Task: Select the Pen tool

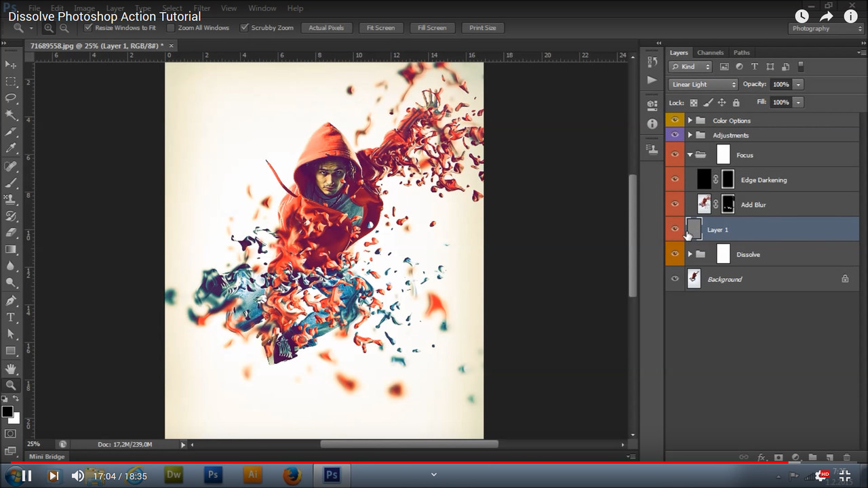Action: 11,300
